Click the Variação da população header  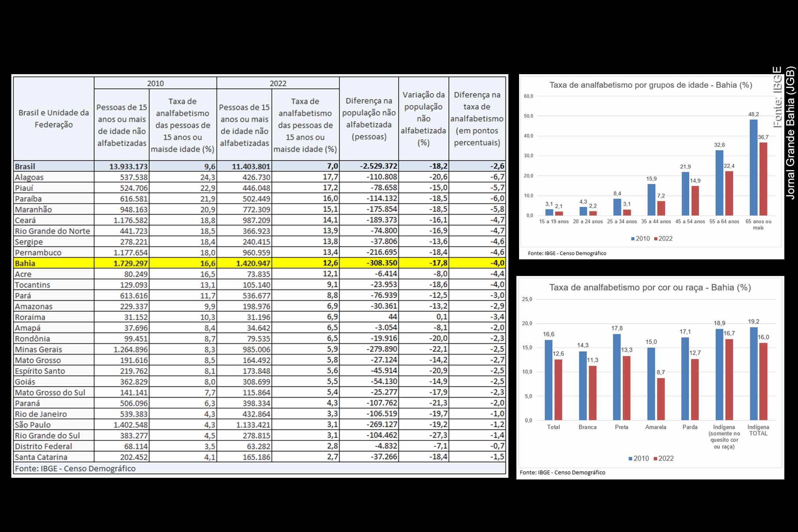(423, 118)
